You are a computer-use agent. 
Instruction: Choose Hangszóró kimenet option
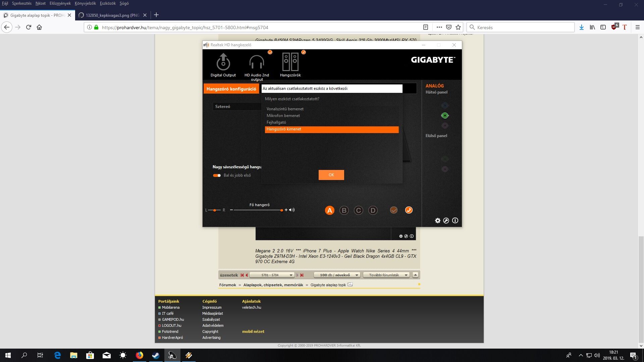(332, 129)
